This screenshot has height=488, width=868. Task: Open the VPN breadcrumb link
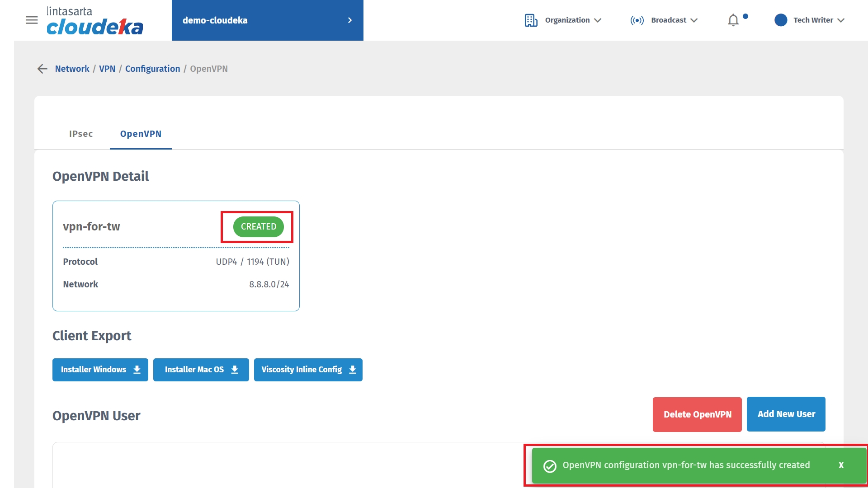[x=107, y=69]
